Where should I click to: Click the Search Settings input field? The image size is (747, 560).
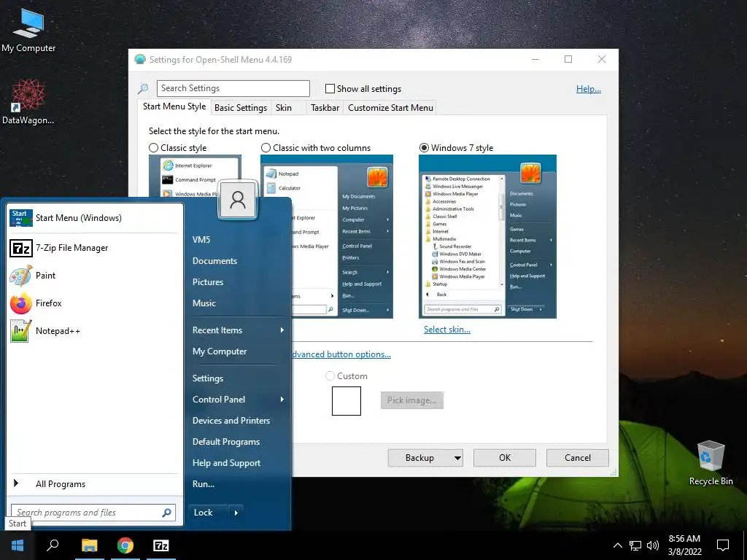click(233, 88)
